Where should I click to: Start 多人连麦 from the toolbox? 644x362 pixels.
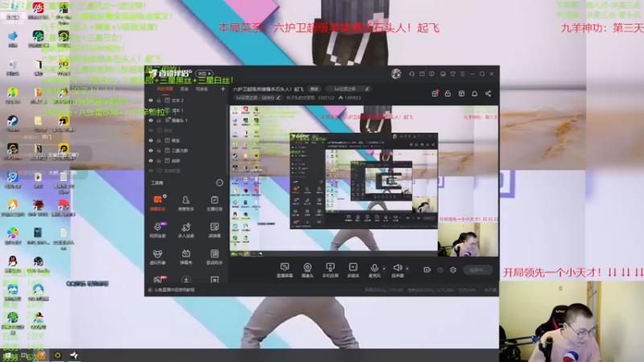point(186,230)
